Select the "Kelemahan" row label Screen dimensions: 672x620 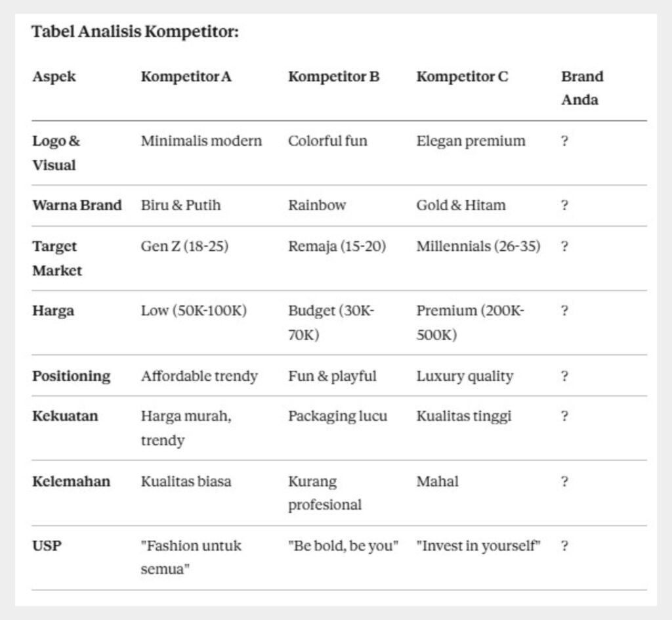71,481
